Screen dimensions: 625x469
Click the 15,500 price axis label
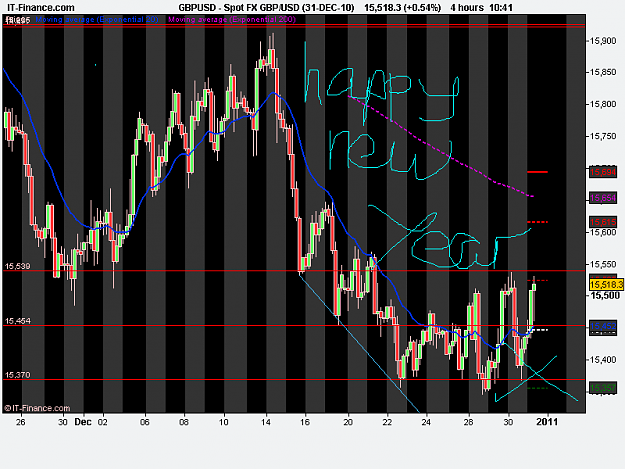[605, 296]
